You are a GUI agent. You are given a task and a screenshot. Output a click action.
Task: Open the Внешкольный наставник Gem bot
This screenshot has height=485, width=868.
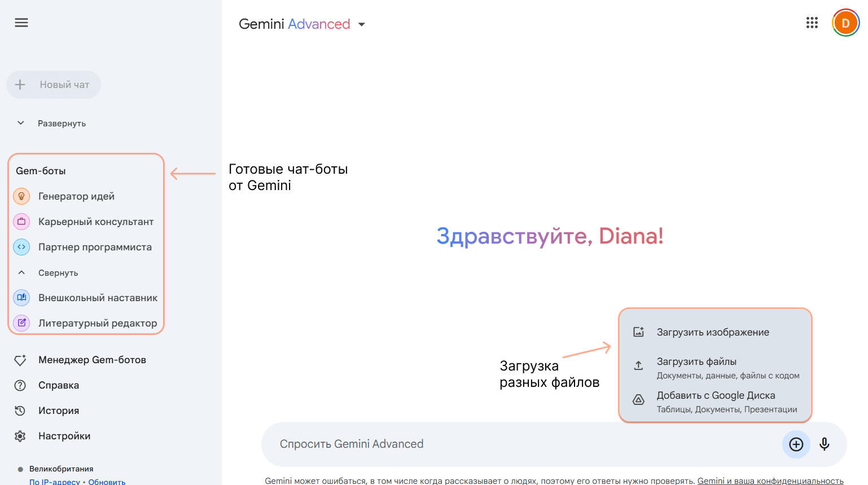(x=98, y=298)
